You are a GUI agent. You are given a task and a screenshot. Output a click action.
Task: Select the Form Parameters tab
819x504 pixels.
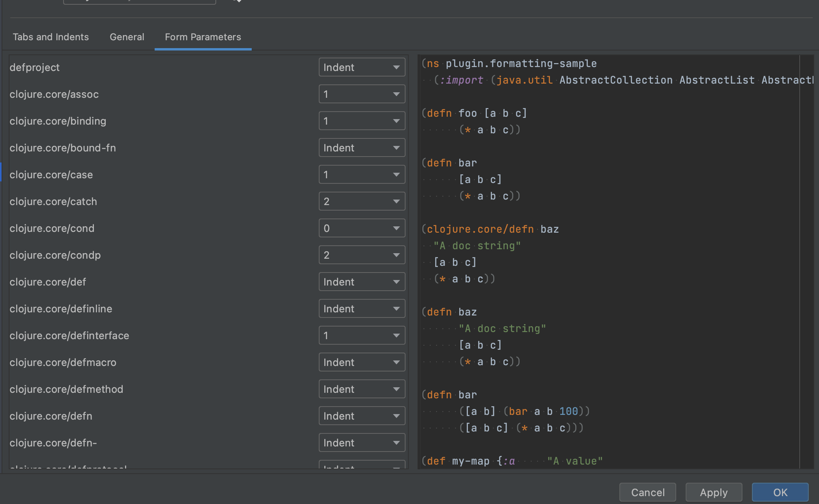203,37
